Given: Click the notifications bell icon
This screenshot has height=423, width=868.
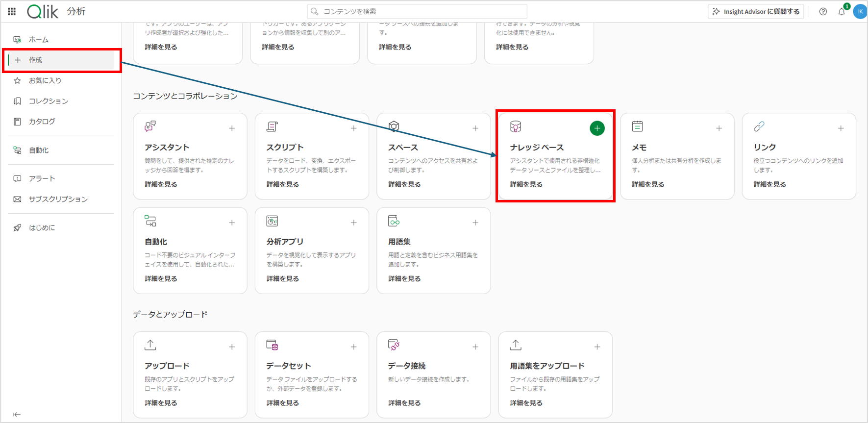Looking at the screenshot, I should [x=842, y=12].
